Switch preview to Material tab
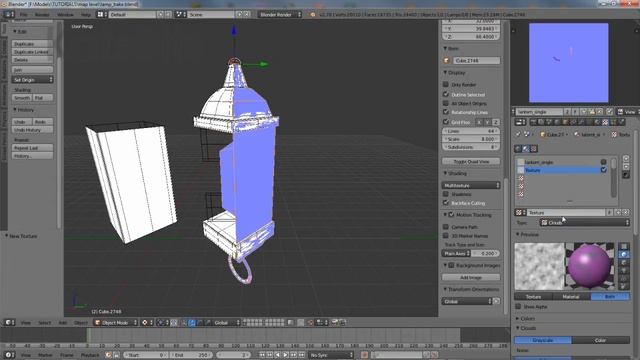 pyautogui.click(x=571, y=297)
